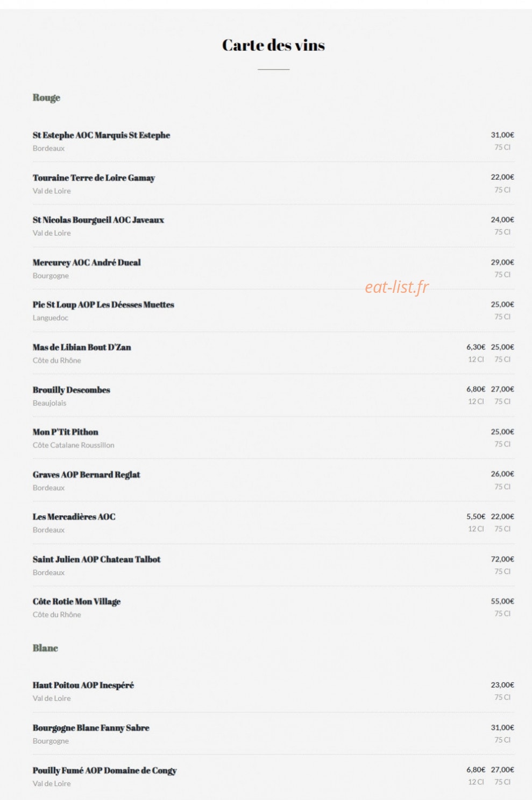Choose Bourgogne Blanc Fanny Sabre

[91, 728]
